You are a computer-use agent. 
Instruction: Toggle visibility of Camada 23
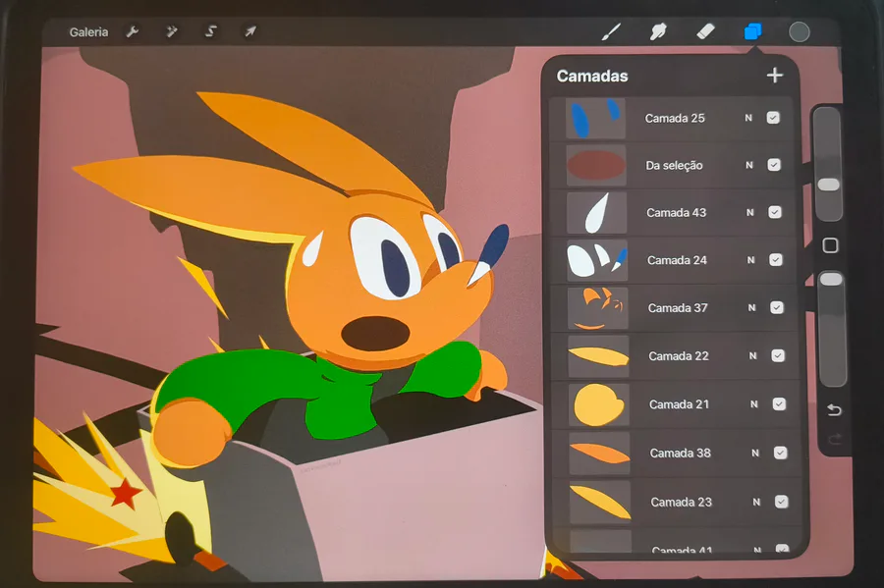pyautogui.click(x=782, y=502)
